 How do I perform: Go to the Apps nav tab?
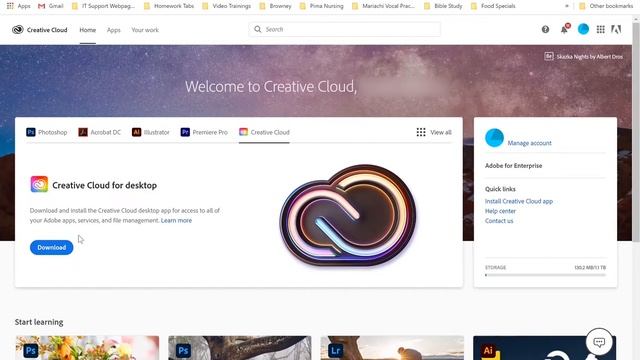[113, 30]
